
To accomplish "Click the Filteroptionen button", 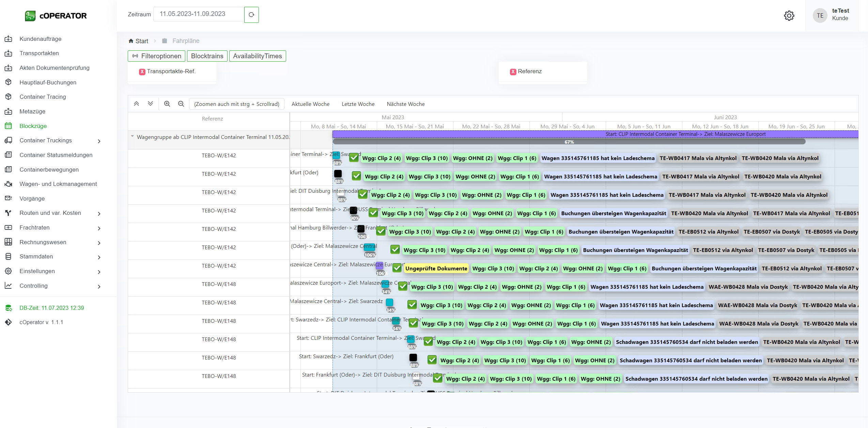I will [157, 56].
